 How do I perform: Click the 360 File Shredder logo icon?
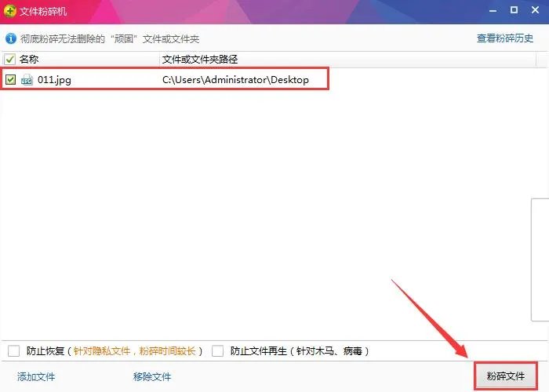9,11
